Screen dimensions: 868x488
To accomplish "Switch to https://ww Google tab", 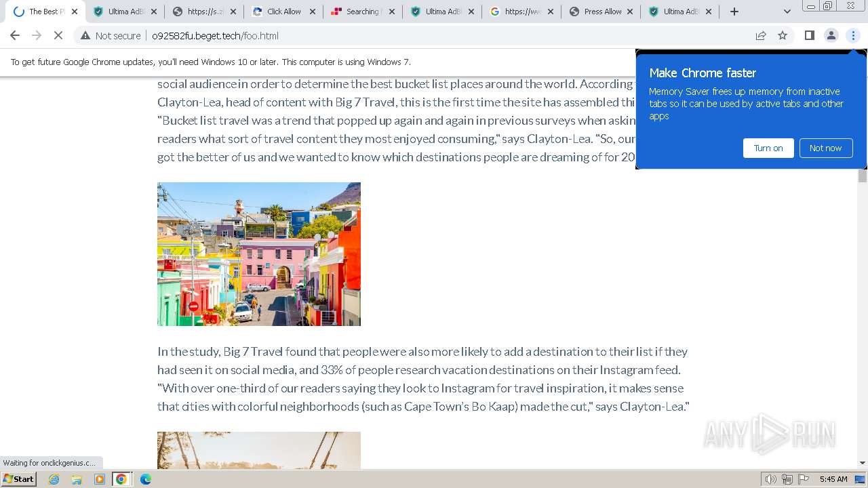I will [x=522, y=12].
